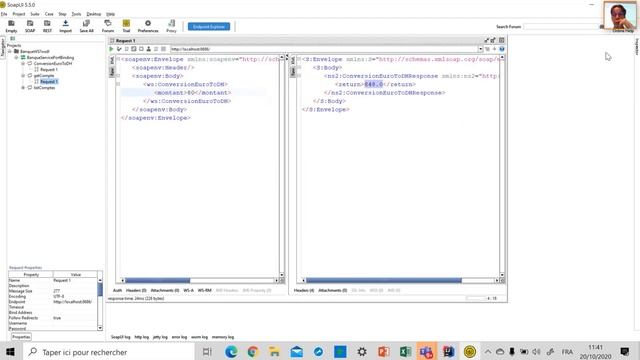
Task: Click the Empty project toolbar icon
Action: (x=11, y=26)
